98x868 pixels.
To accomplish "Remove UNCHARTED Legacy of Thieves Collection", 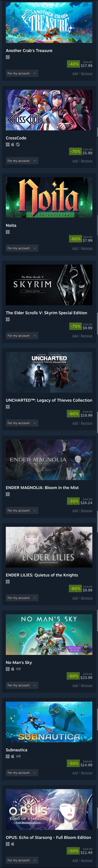I will point(86,423).
